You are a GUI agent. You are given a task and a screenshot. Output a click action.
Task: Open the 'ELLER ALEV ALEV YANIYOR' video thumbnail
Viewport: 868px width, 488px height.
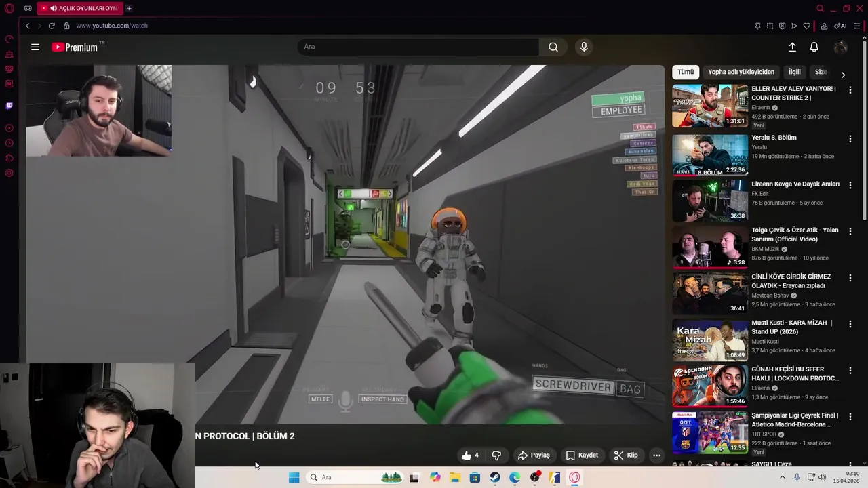coord(710,106)
